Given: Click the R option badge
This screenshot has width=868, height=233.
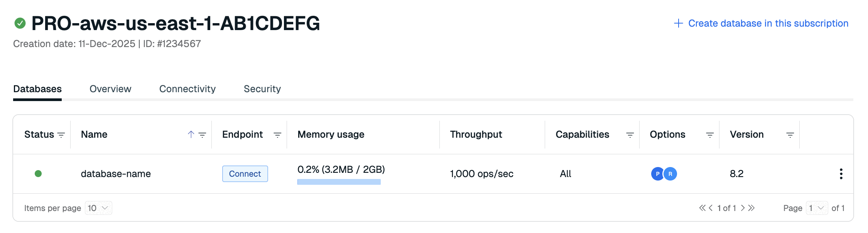Looking at the screenshot, I should (670, 174).
